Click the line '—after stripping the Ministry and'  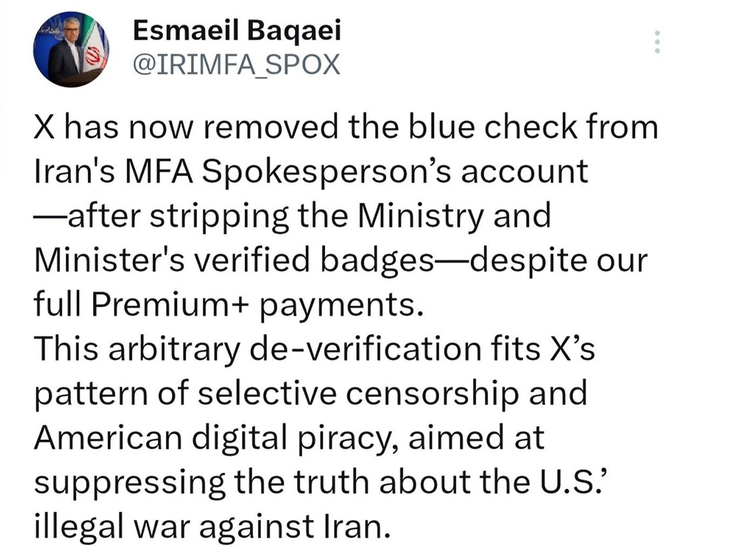[x=292, y=216]
